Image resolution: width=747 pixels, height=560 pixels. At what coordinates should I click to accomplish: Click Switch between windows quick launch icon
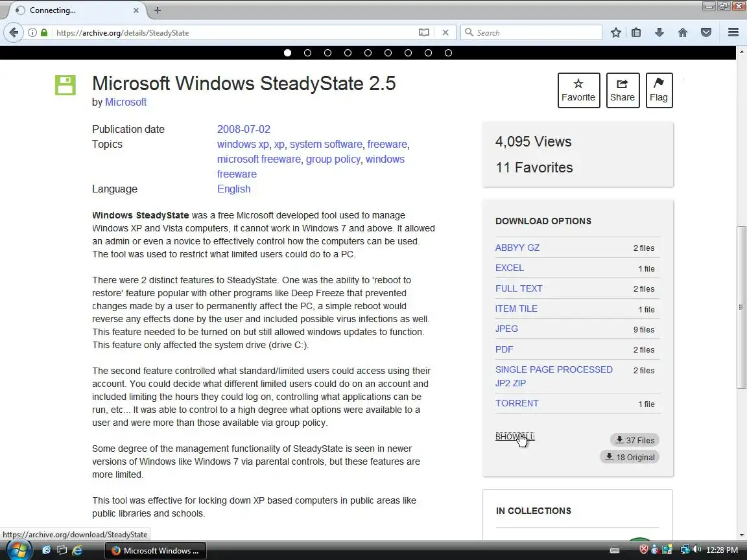tap(62, 550)
